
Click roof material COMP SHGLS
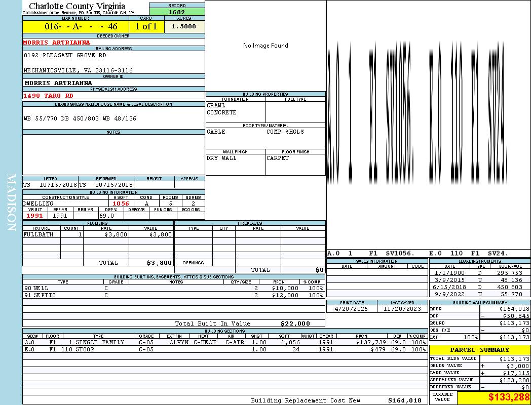(x=285, y=132)
